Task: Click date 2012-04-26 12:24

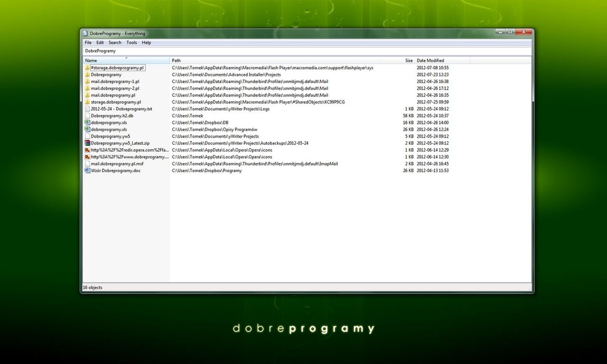Action: 433,129
